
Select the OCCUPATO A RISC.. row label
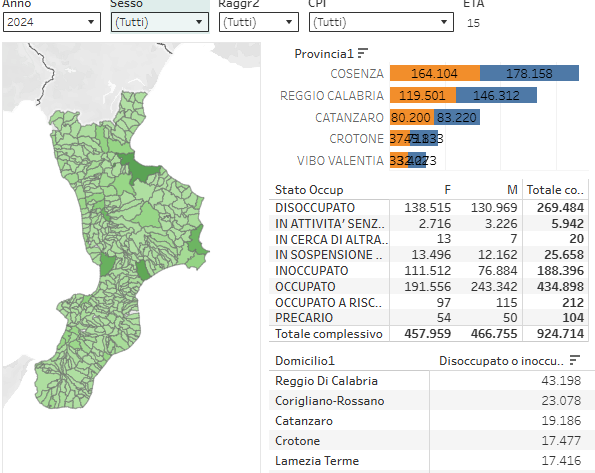click(x=328, y=303)
